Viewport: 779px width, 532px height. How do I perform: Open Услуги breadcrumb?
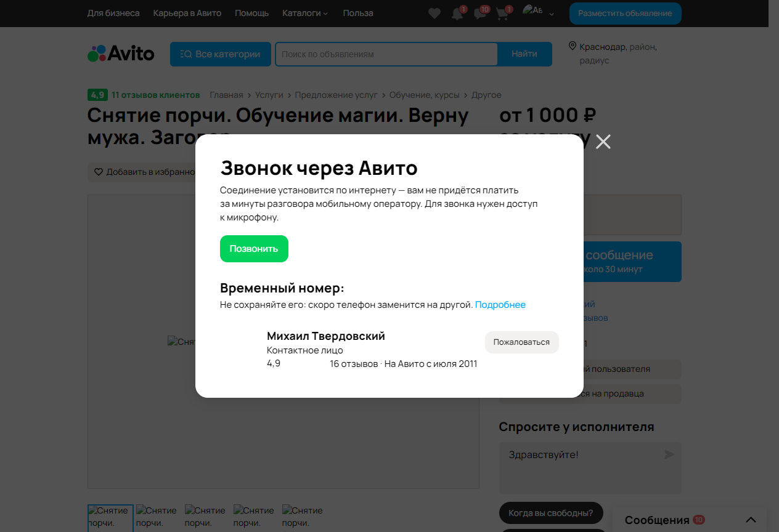[269, 95]
